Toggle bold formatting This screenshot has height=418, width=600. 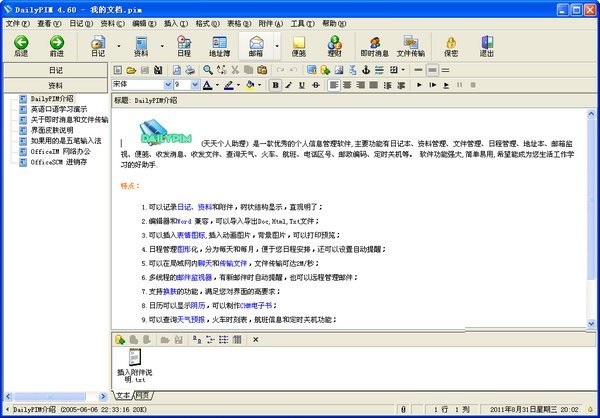pyautogui.click(x=275, y=85)
